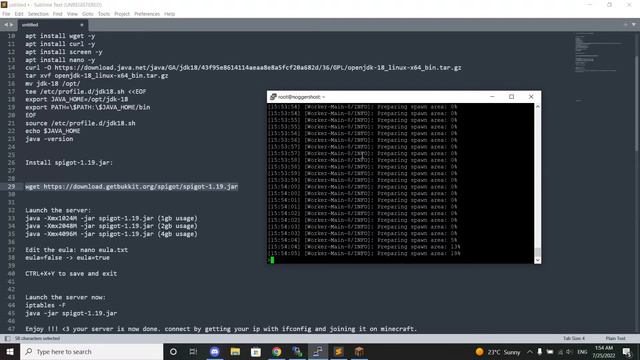Open PuTTY configuration icon on taskbar
This screenshot has width=640, height=360.
297,351
